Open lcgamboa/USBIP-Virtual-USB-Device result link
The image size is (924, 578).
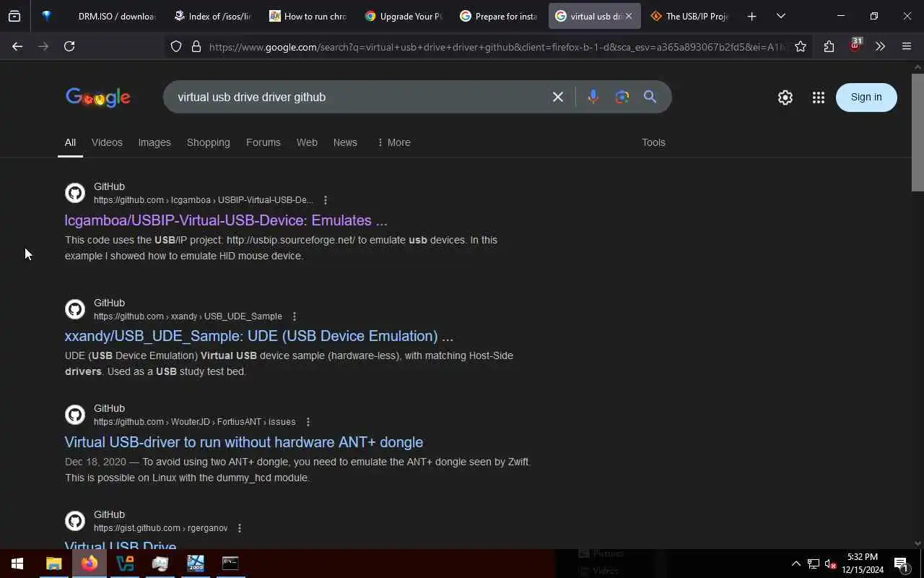226,220
